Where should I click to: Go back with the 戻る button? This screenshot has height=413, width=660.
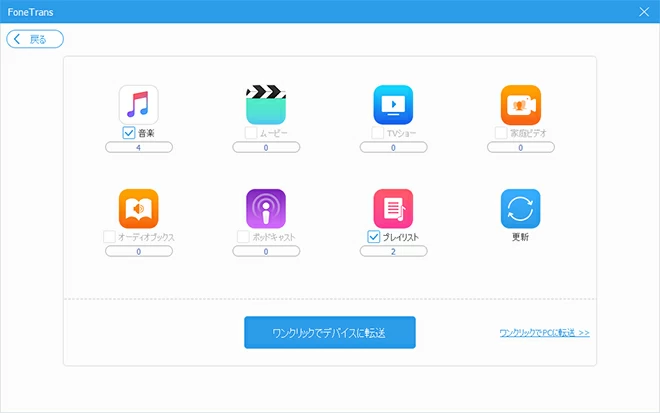36,39
